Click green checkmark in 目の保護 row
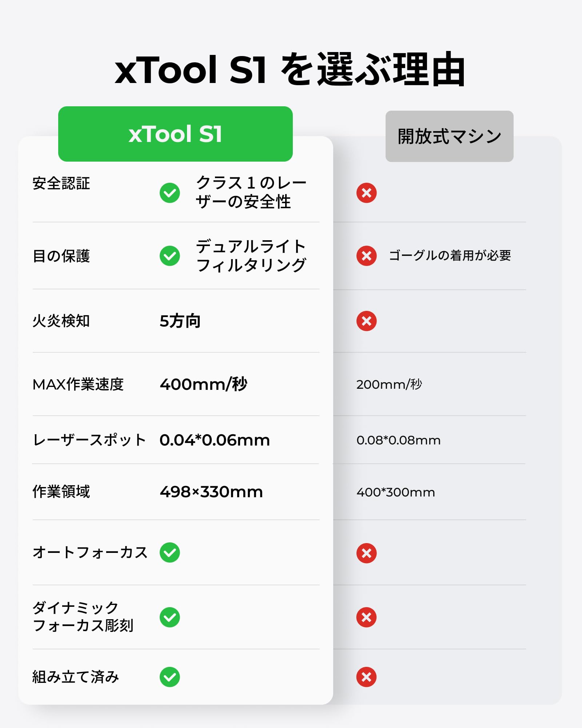 (170, 256)
